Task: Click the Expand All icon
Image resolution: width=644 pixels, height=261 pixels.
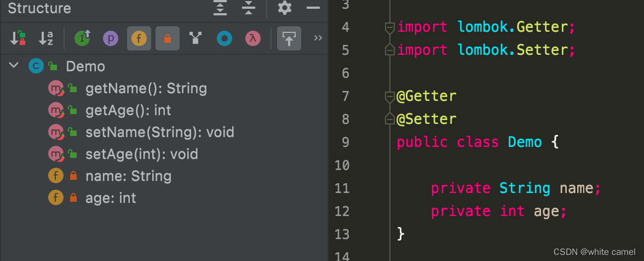Action: 220,8
